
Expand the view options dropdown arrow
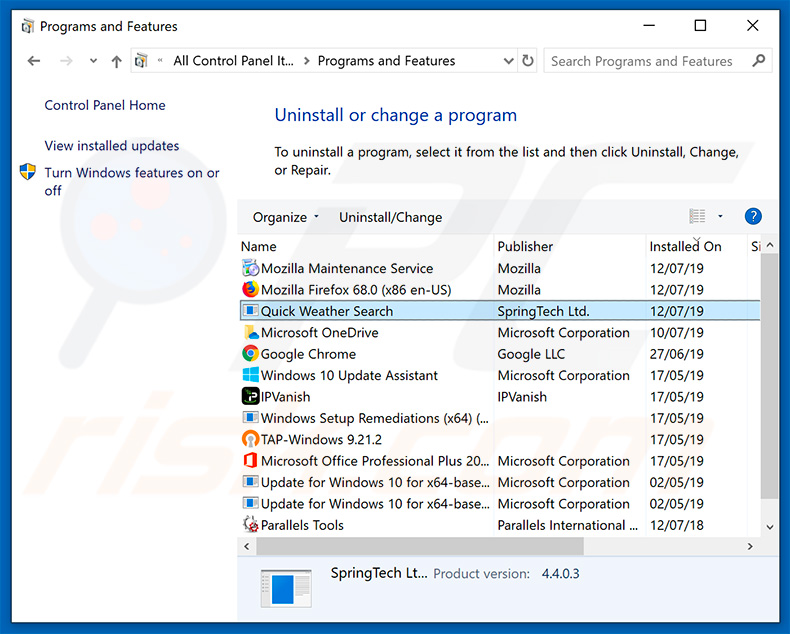click(720, 216)
